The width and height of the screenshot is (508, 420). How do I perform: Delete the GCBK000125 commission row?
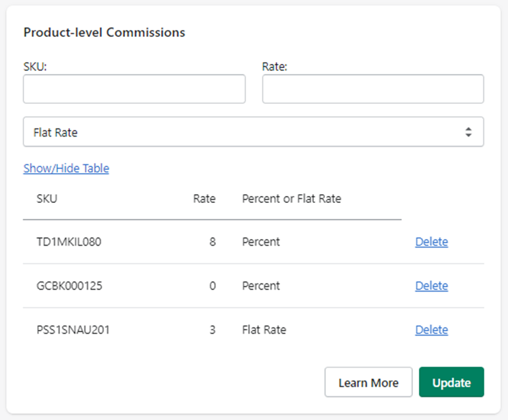click(x=432, y=286)
